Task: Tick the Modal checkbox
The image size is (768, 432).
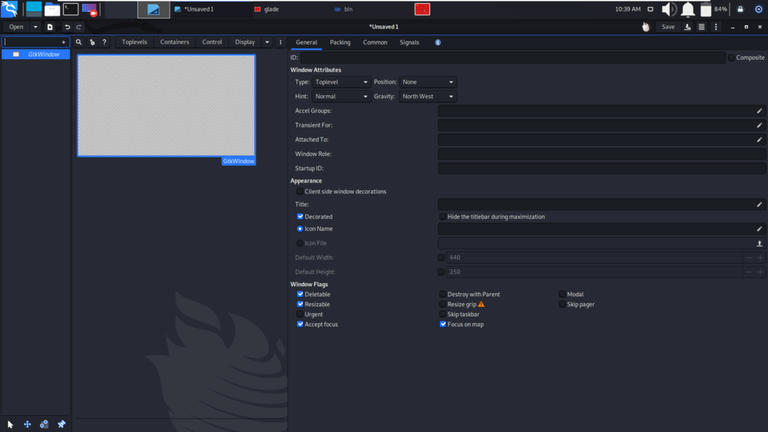Action: pos(562,294)
